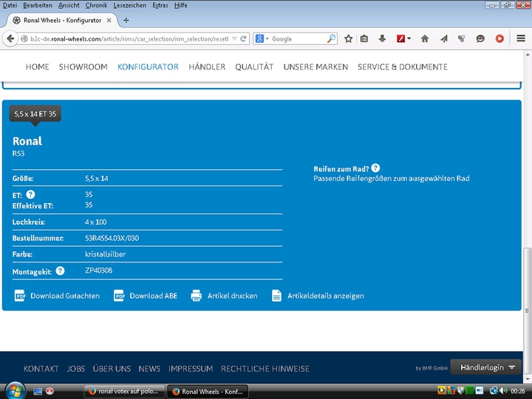The image size is (532, 399).
Task: Click the page vertical scrollbar thumb
Action: 527,310
